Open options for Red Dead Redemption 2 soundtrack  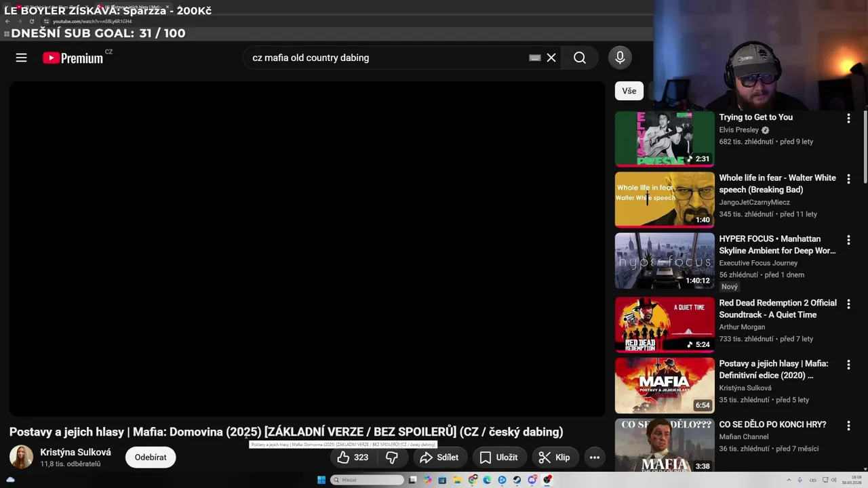pos(848,304)
